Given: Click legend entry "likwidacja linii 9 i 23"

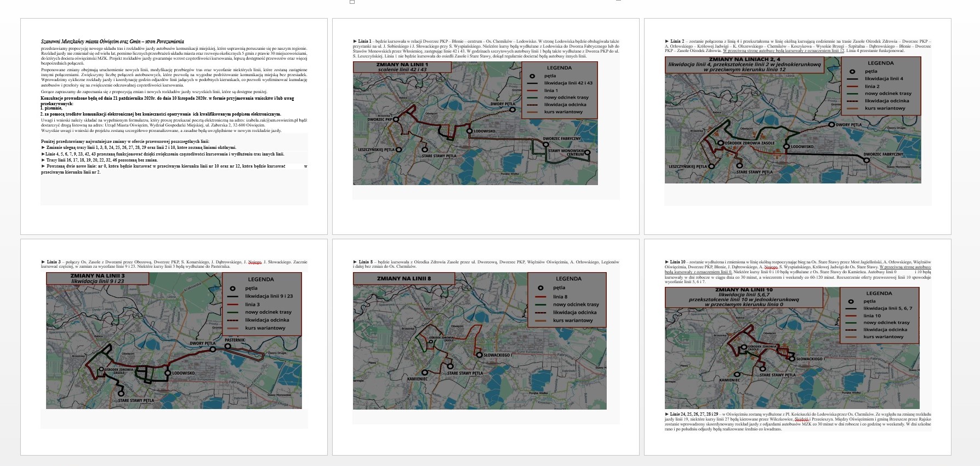Looking at the screenshot, I should tap(269, 296).
